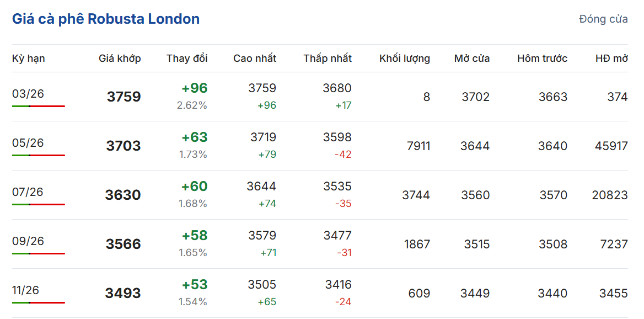Click the range bar under 07/26
This screenshot has width=644, height=319.
[39, 204]
